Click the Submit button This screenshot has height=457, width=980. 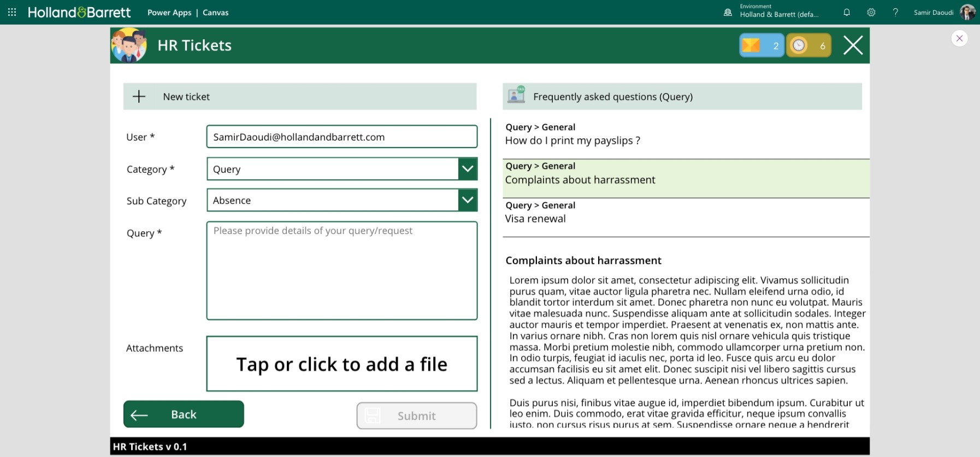coord(417,416)
